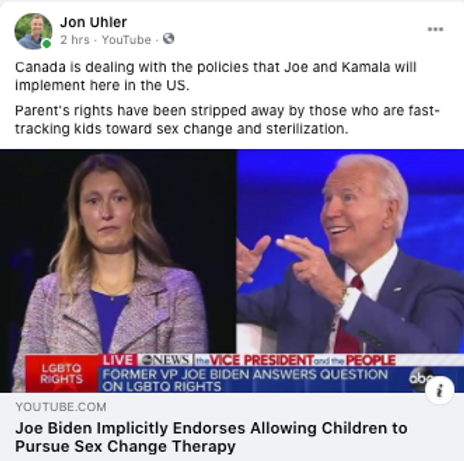Screen dimensions: 464x461
Task: Click the YouTube source link beside timestamp
Action: 126,40
